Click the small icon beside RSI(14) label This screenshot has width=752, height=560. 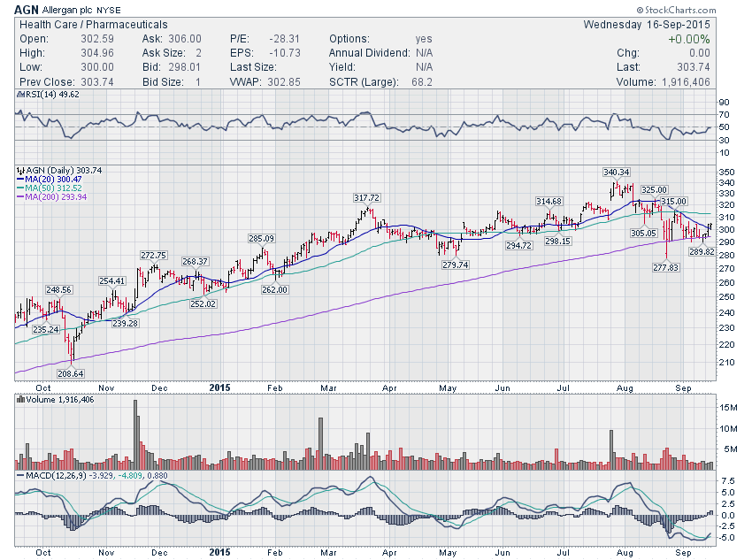coord(20,95)
